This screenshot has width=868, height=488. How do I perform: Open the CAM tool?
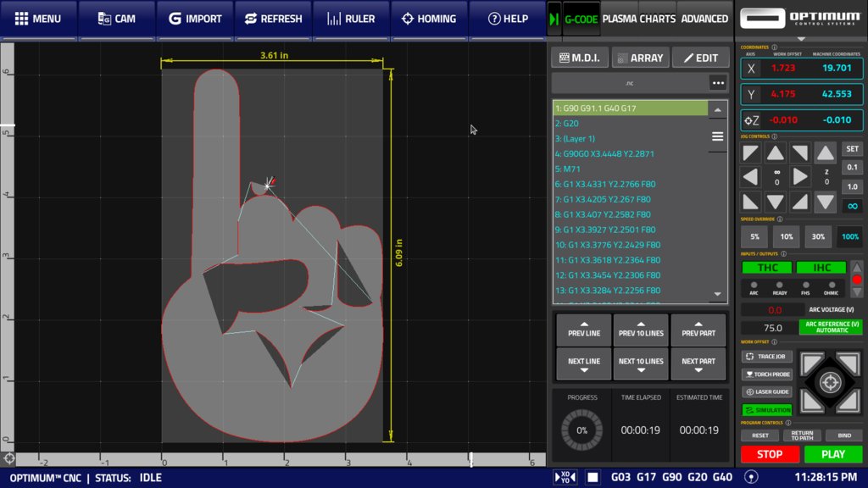pyautogui.click(x=116, y=19)
